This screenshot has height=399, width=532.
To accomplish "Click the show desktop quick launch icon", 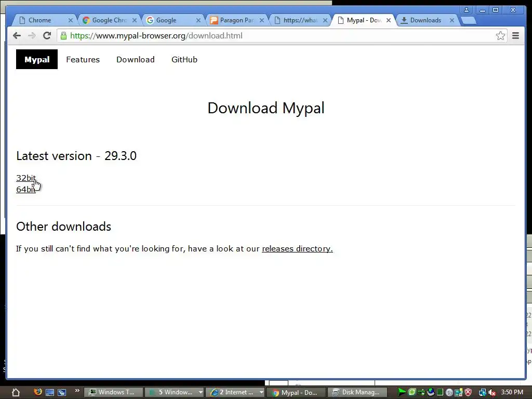I will pos(50,393).
